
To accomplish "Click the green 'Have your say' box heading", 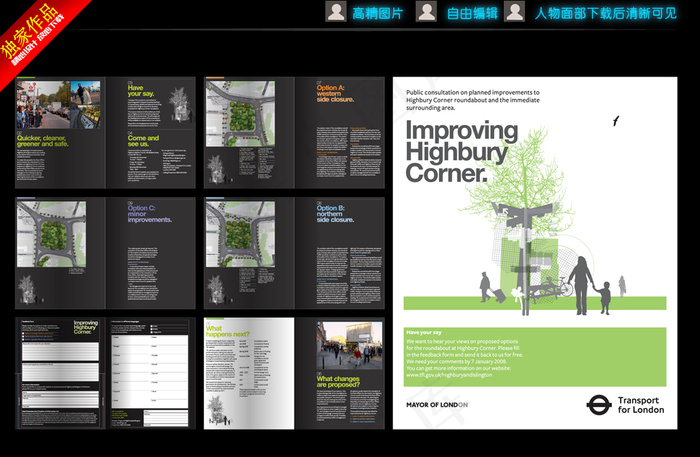I will (x=424, y=332).
